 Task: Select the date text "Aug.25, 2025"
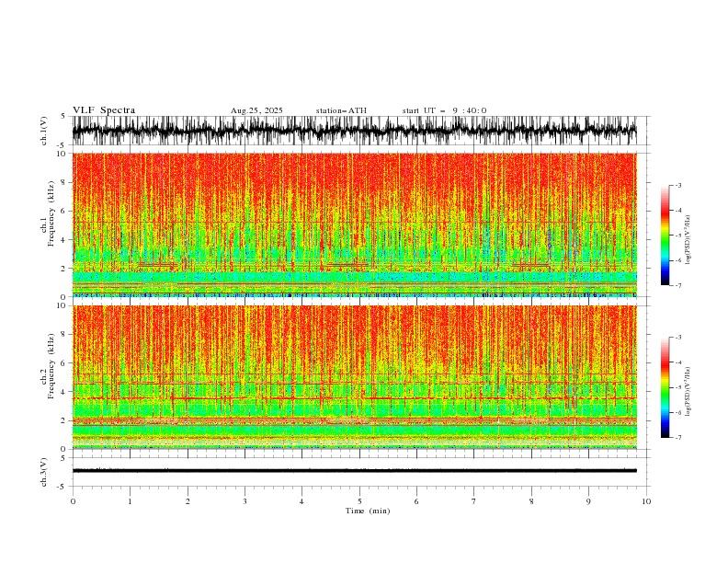[x=256, y=110]
